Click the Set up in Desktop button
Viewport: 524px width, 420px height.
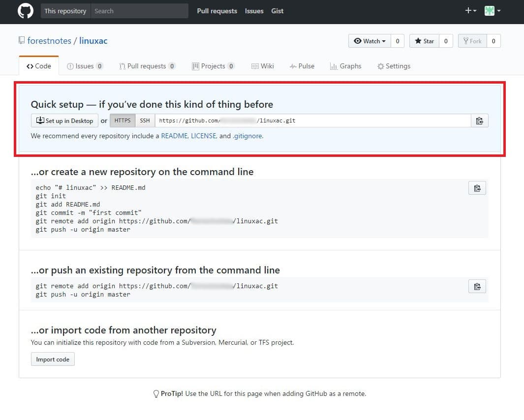pos(64,120)
